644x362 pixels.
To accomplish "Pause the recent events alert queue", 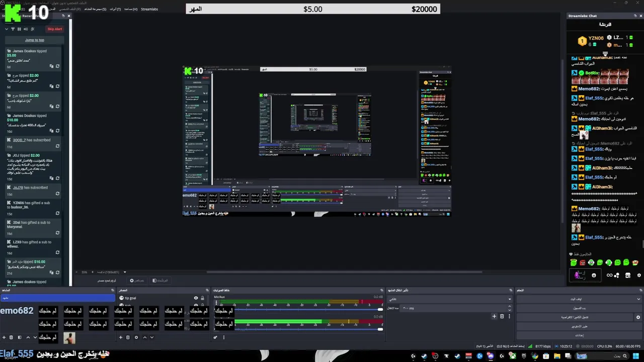I will (x=19, y=29).
